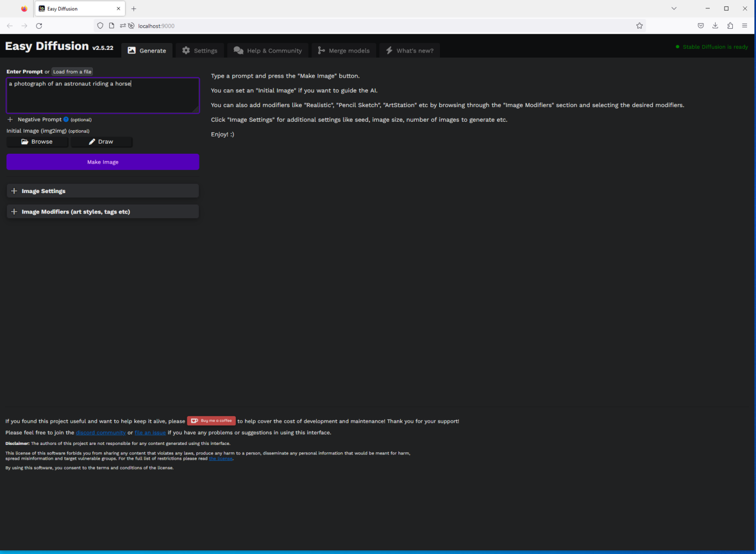Click inside the prompt text area
Image resolution: width=756 pixels, height=554 pixels.
102,97
